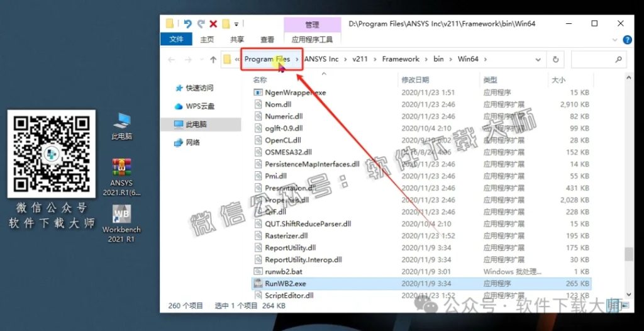
Task: Switch to the 主页 ribbon tab
Action: (207, 40)
